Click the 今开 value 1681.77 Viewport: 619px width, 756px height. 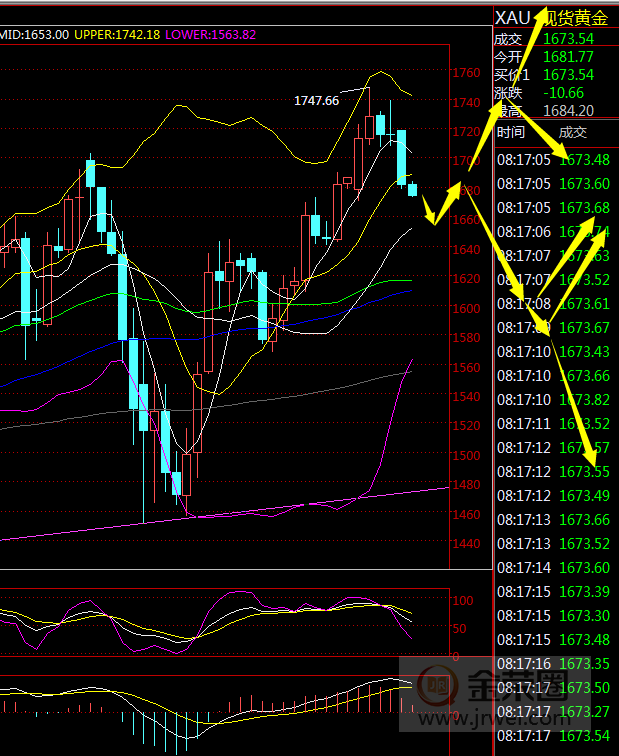[567, 57]
